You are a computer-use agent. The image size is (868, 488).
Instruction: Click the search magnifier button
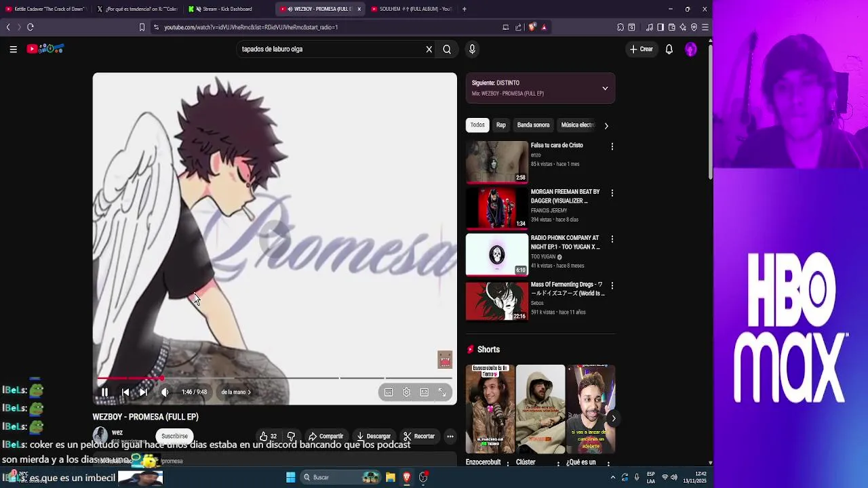(x=447, y=49)
